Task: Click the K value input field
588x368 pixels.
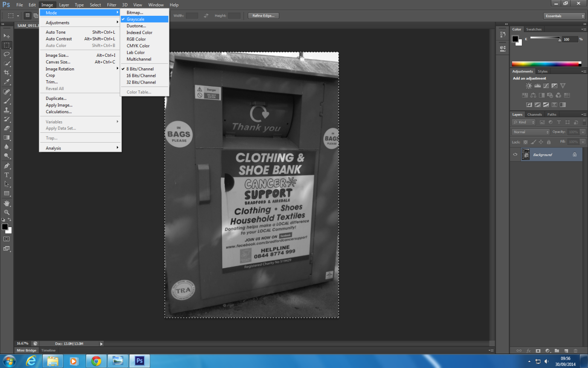Action: coord(570,39)
